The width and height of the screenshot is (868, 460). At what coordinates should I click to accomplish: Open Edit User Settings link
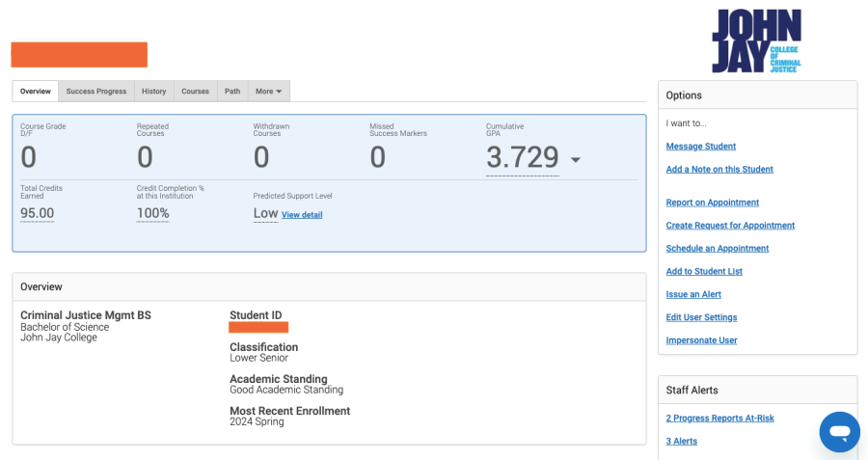click(701, 317)
